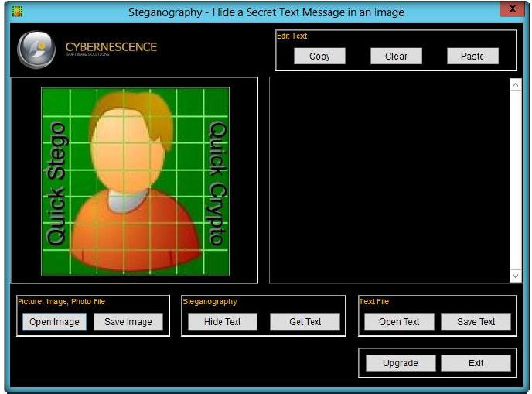Paste text using the Paste button

[x=472, y=56]
